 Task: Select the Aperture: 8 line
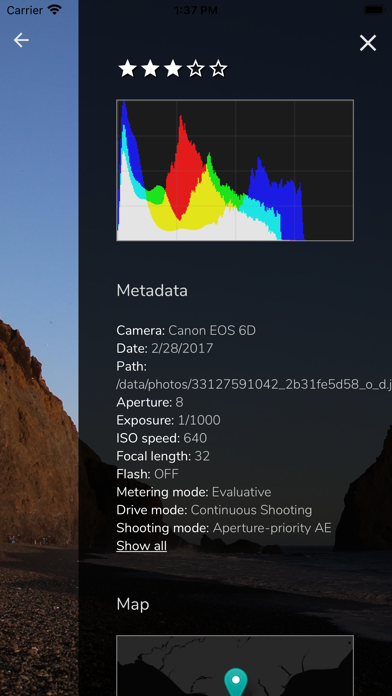point(150,403)
